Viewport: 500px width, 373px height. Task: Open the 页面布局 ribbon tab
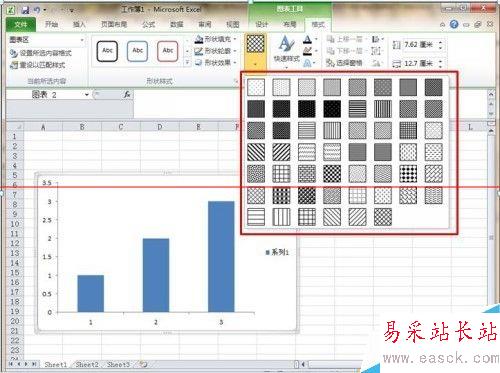(114, 24)
